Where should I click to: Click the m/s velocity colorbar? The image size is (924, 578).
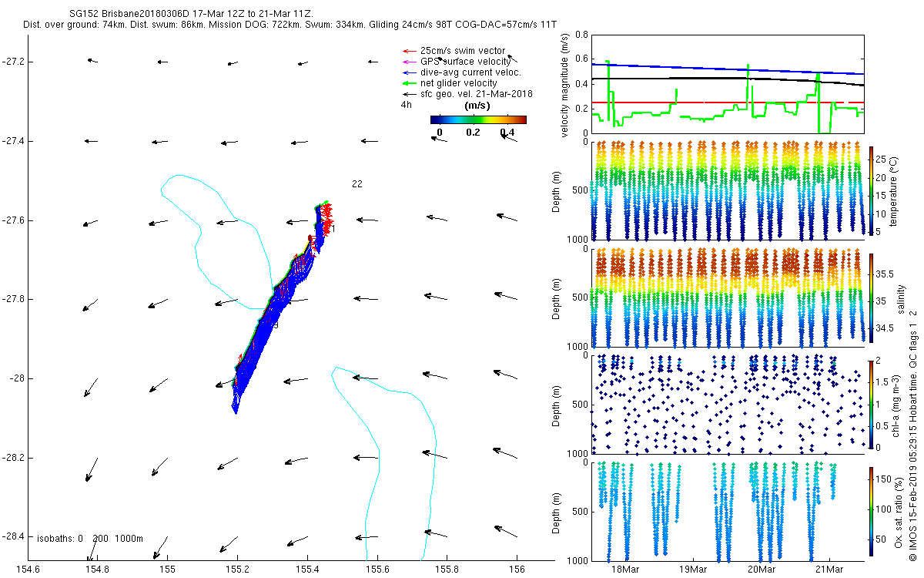pyautogui.click(x=477, y=119)
